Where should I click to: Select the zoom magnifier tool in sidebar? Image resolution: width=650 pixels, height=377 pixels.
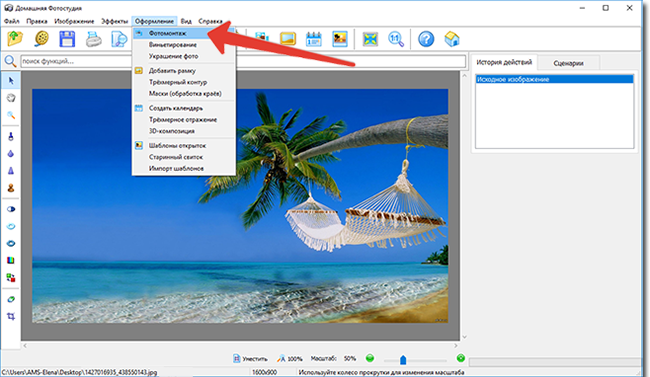(x=11, y=115)
